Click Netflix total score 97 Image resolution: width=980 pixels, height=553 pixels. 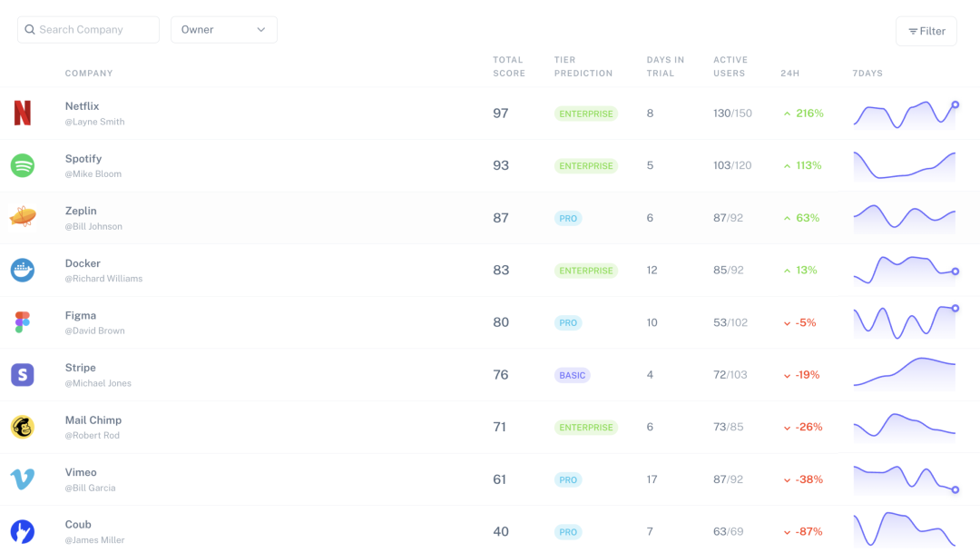point(501,114)
